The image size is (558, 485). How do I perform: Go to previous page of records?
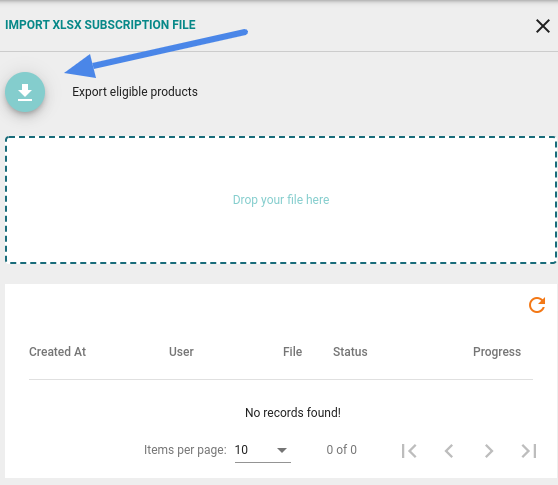click(449, 450)
